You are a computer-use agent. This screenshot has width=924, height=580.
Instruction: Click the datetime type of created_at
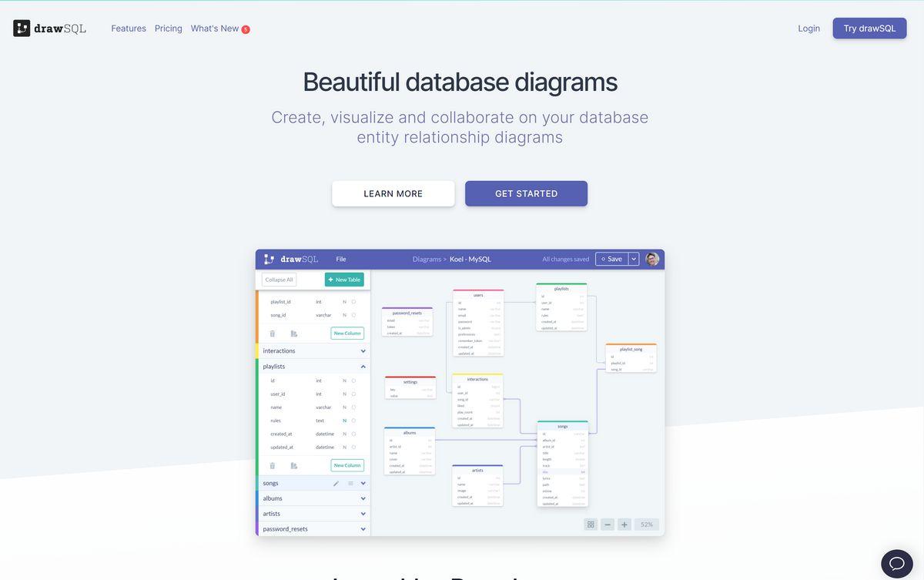(x=325, y=434)
